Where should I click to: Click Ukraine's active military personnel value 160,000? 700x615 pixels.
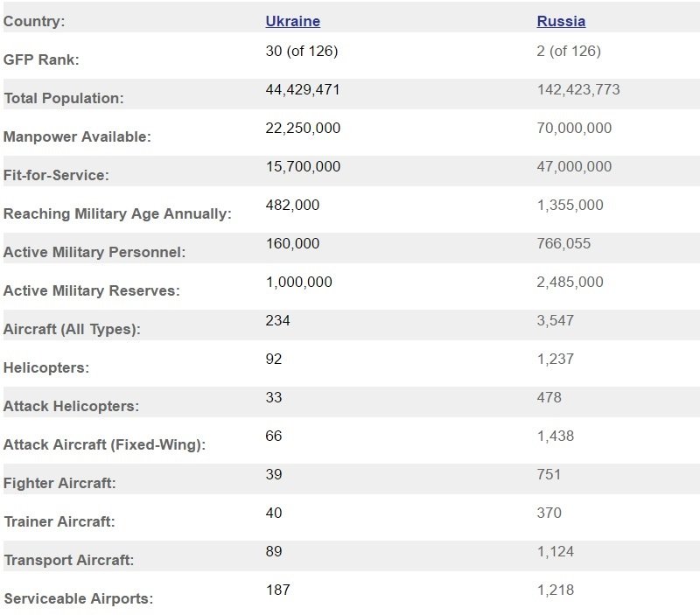click(x=292, y=243)
